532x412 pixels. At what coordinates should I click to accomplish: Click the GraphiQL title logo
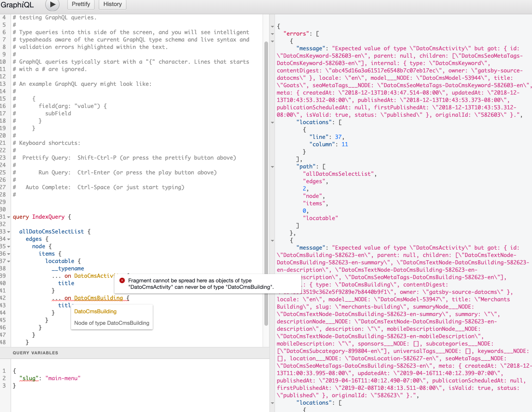click(17, 5)
